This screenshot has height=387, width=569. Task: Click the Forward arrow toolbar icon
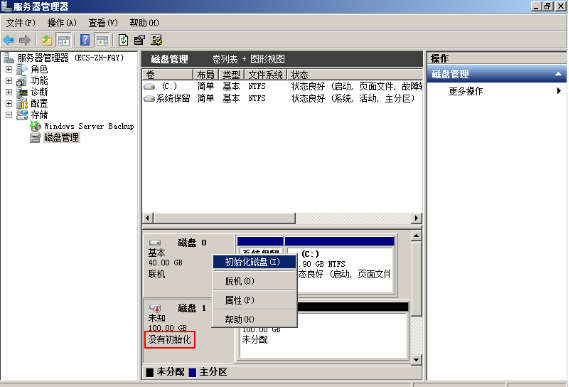tap(25, 40)
